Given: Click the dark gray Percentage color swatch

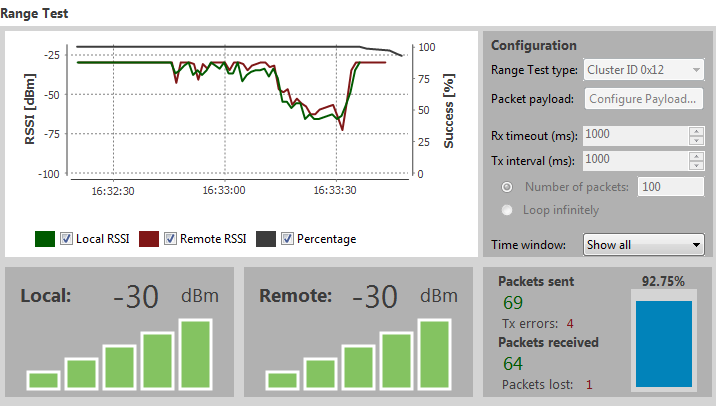Looking at the screenshot, I should coord(266,238).
